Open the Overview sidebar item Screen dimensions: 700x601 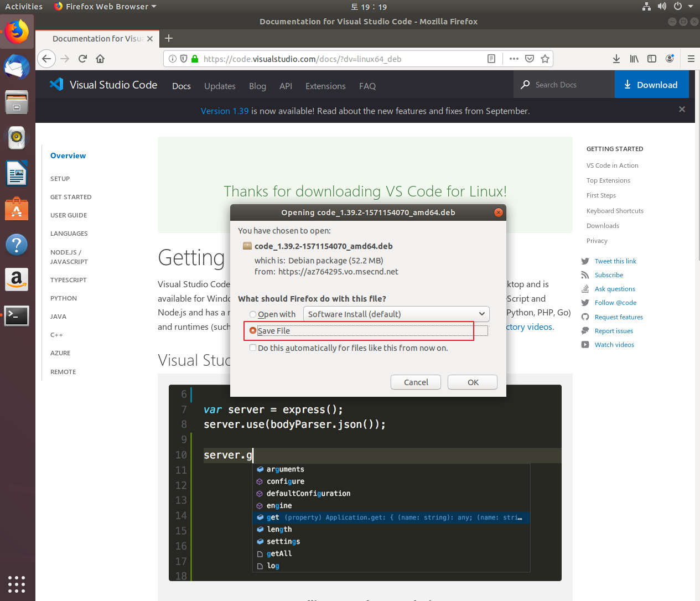pyautogui.click(x=68, y=156)
